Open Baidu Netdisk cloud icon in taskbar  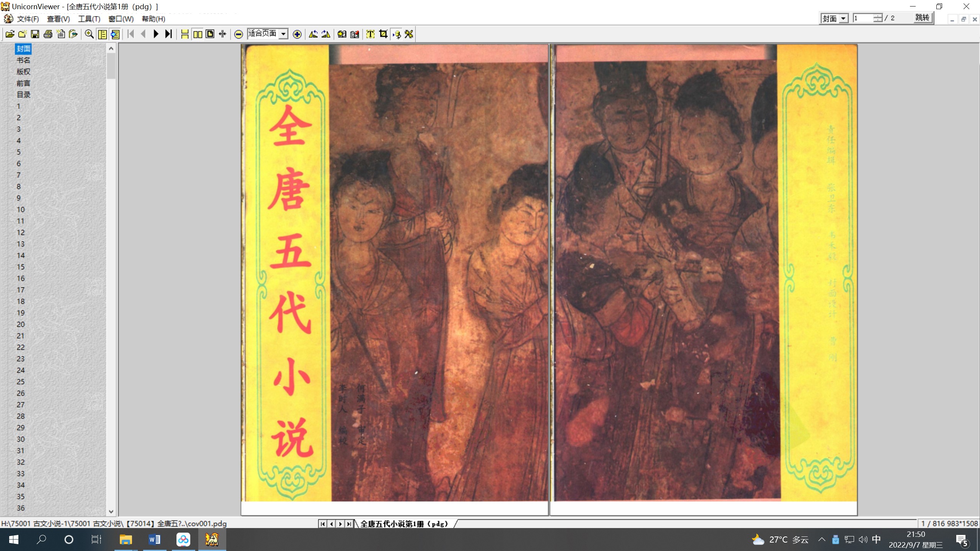(x=183, y=540)
